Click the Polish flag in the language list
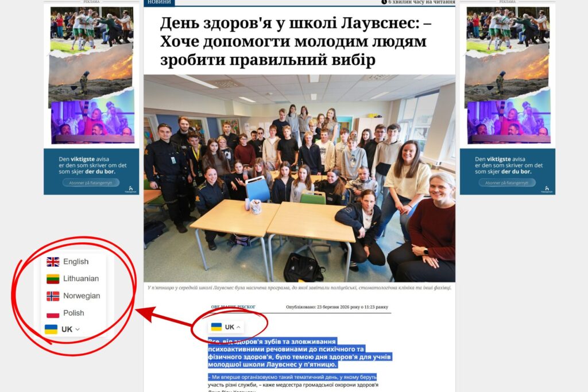 pos(53,313)
